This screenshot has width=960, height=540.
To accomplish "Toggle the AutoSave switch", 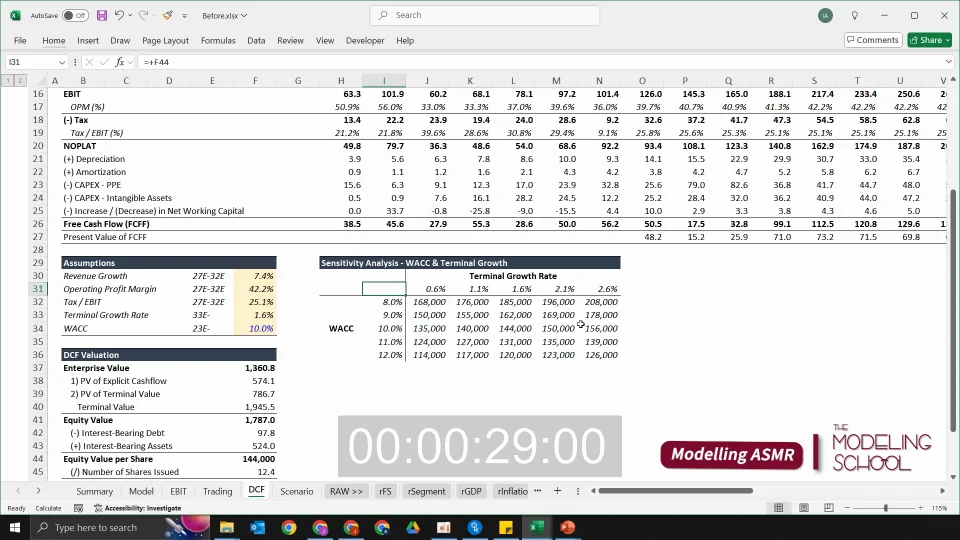I will [75, 15].
